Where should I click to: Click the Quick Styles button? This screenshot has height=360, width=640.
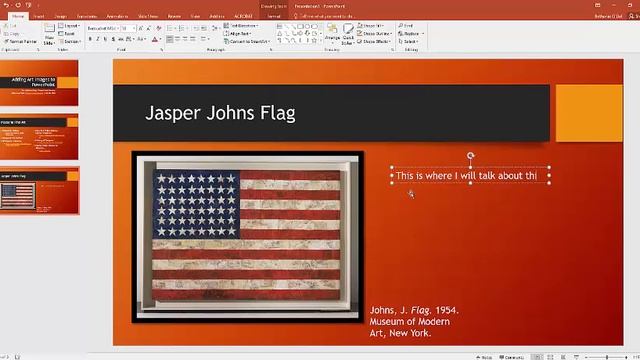click(x=347, y=34)
